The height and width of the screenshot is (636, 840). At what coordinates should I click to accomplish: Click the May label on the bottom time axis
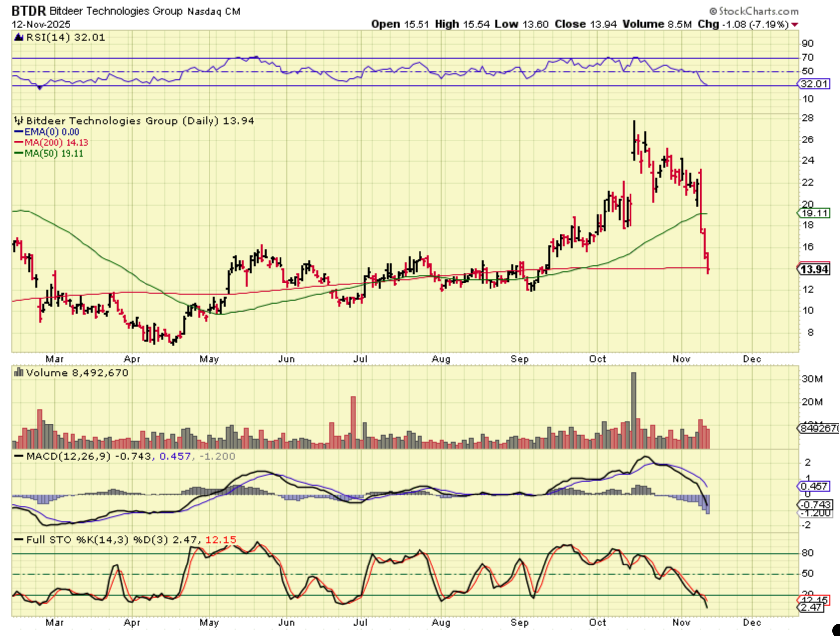pyautogui.click(x=209, y=622)
